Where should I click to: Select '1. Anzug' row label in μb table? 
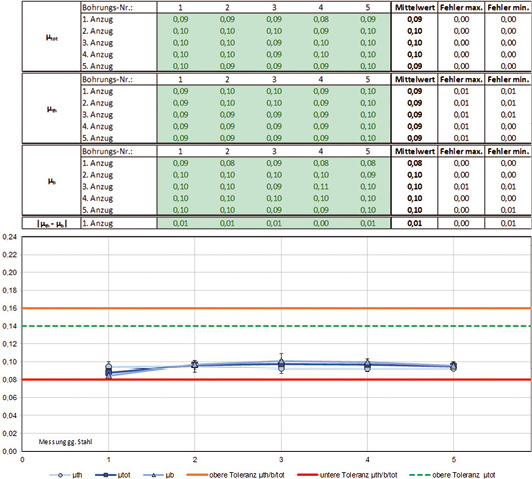pos(98,163)
